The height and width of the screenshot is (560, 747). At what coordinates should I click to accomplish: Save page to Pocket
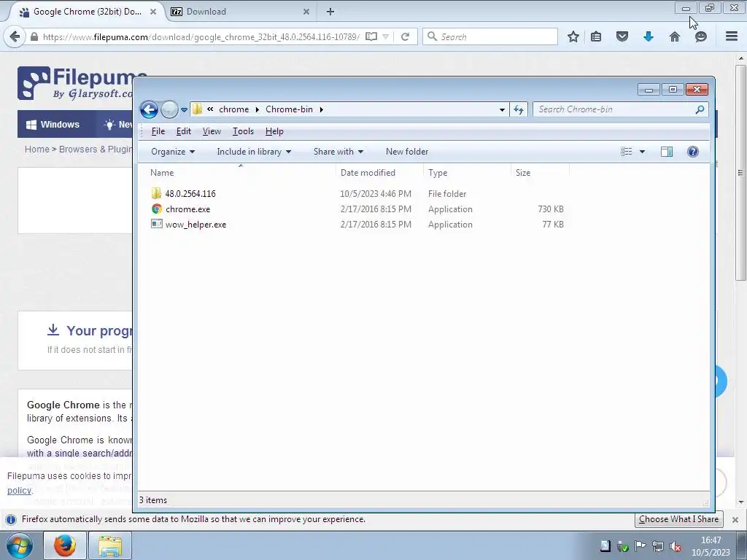[x=622, y=36]
